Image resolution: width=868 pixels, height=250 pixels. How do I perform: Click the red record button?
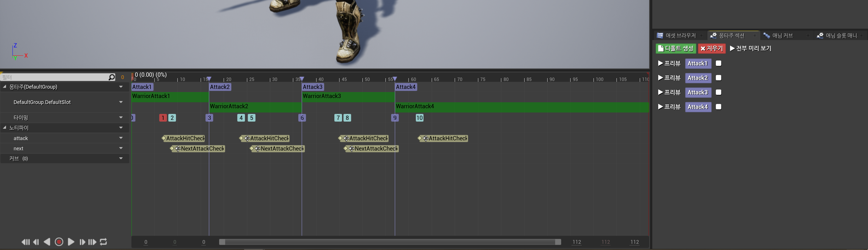click(x=59, y=242)
